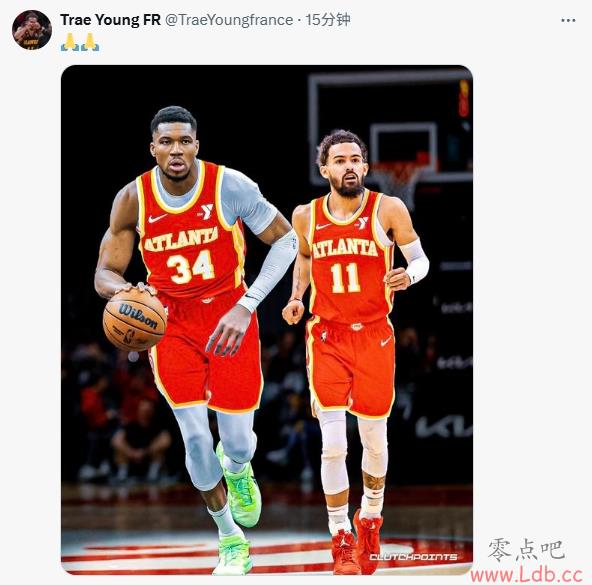Open the Trae Young FR display name
This screenshot has height=585, width=592.
[110, 20]
